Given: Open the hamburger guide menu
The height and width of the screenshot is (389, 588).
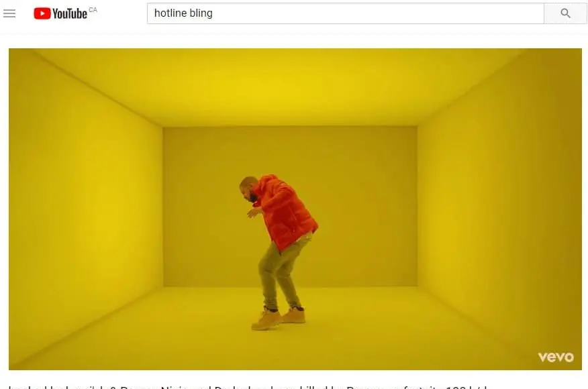Looking at the screenshot, I should [x=9, y=13].
